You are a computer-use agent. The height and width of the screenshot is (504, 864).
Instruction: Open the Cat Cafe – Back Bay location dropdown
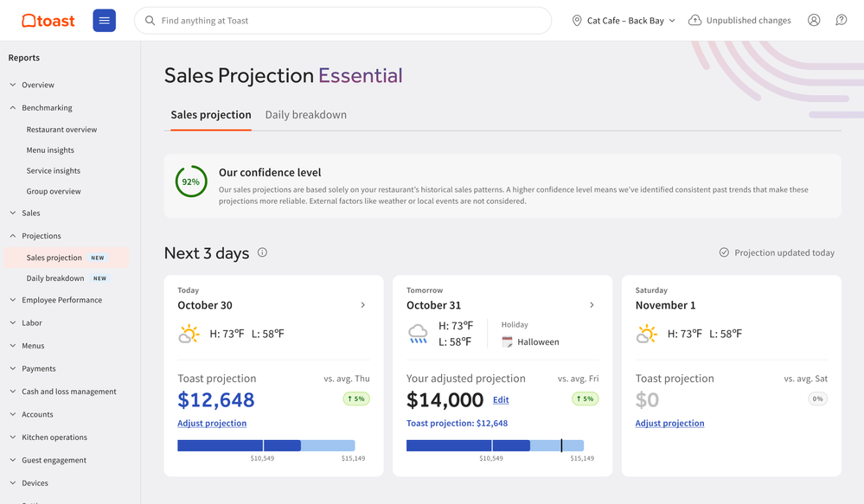coord(624,21)
